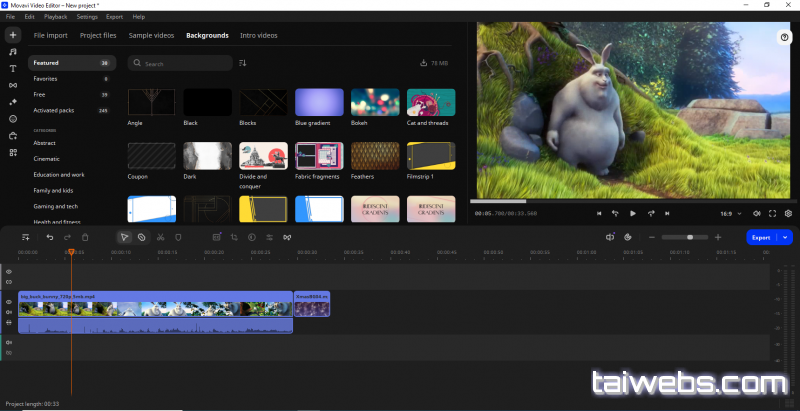Mute the main video track audio
800x411 pixels.
tap(9, 312)
